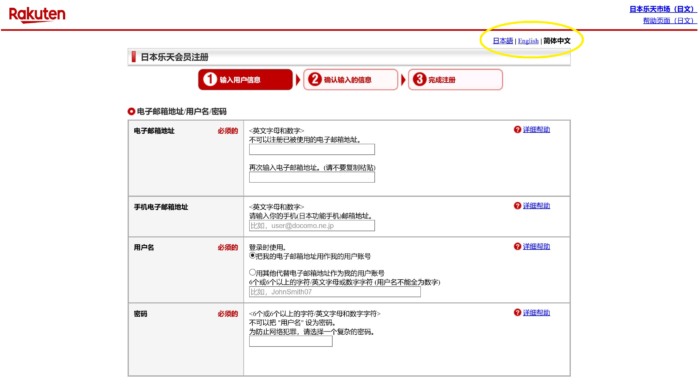Click the mobile email field with user@docomo.ne.jp placeholder
This screenshot has height=382, width=700.
pyautogui.click(x=312, y=226)
